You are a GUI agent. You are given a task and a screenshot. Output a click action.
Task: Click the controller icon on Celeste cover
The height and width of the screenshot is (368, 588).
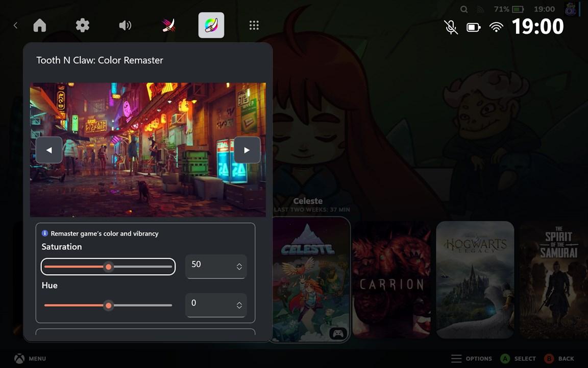tap(338, 333)
